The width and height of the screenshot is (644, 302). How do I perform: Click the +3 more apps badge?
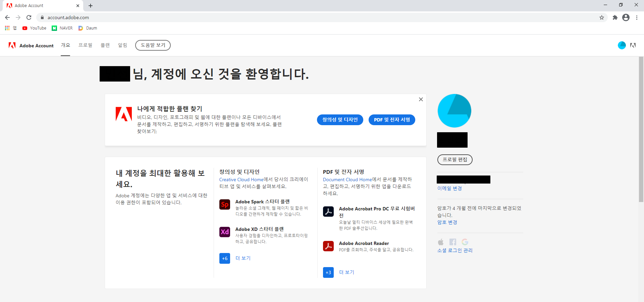[x=328, y=272]
